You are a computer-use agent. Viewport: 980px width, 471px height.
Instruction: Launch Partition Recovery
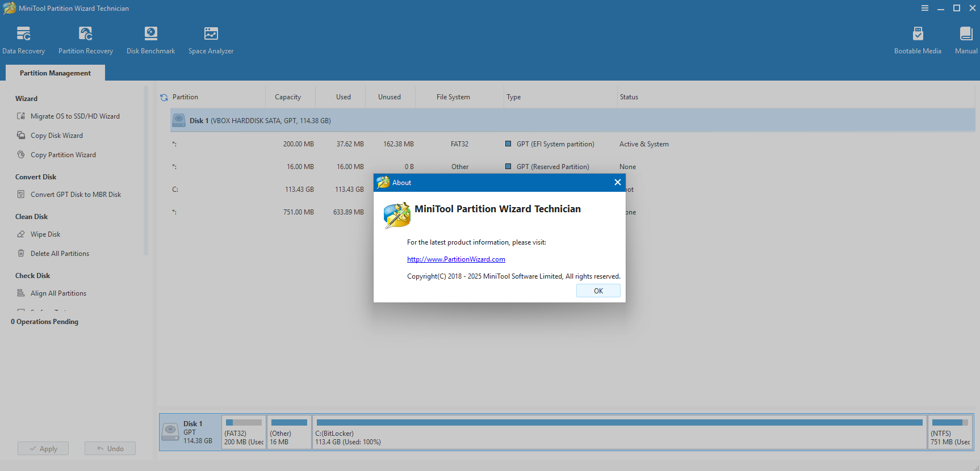pyautogui.click(x=86, y=40)
